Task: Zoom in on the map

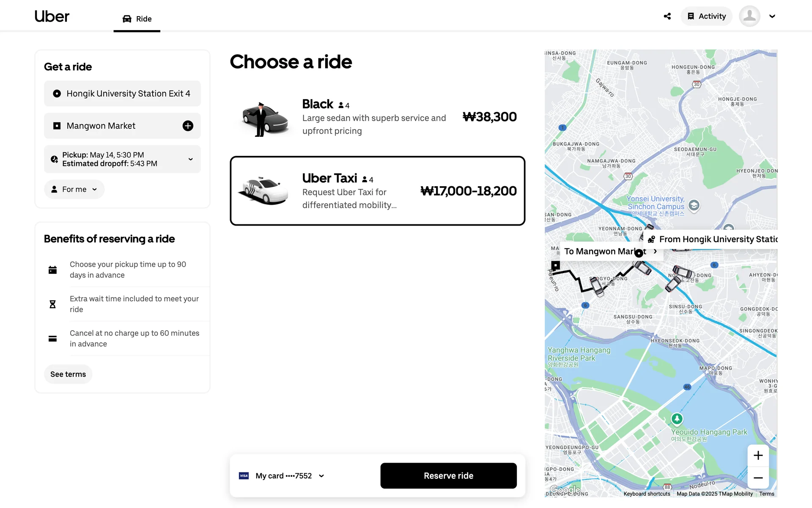Action: pyautogui.click(x=758, y=456)
